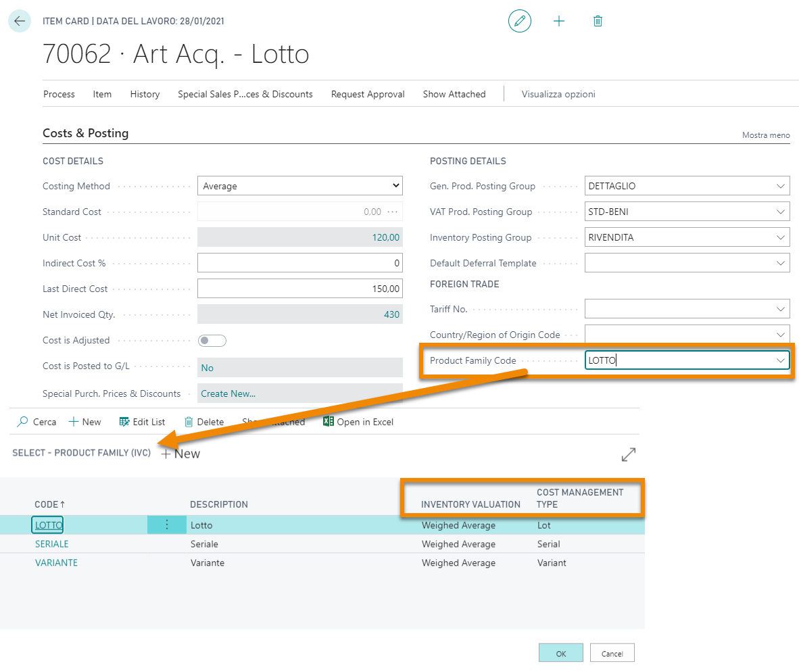Image resolution: width=799 pixels, height=672 pixels.
Task: Click the Indirect Cost % input field
Action: [300, 263]
